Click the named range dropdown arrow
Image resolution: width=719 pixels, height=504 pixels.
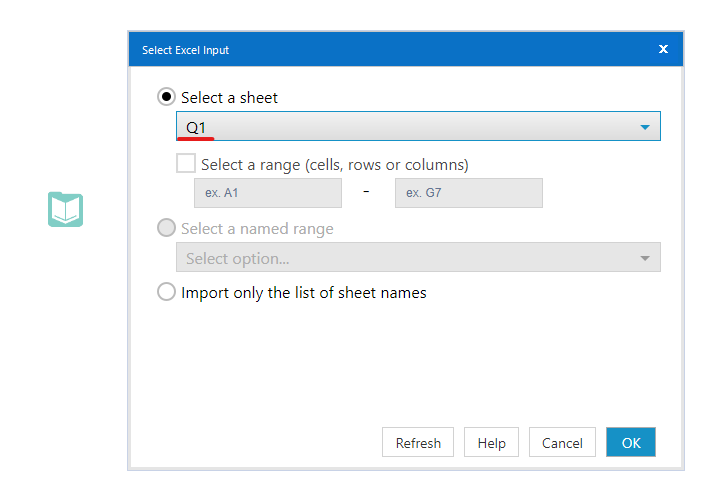pyautogui.click(x=644, y=258)
